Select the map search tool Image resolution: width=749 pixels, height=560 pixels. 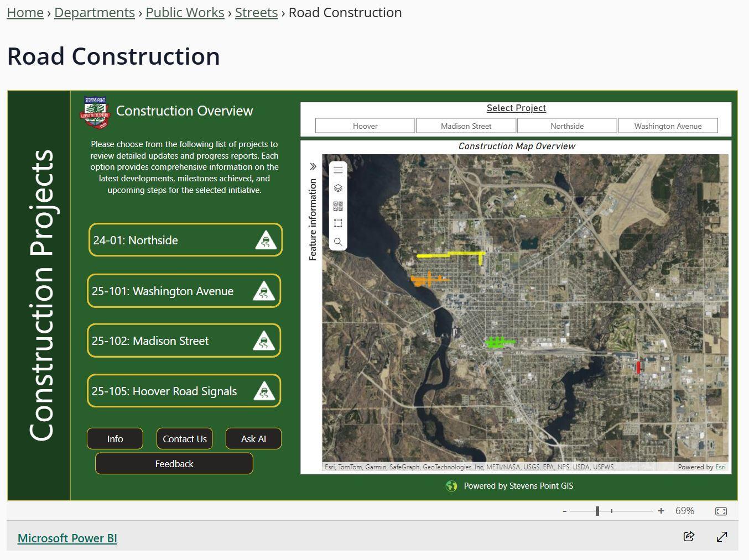pyautogui.click(x=337, y=242)
